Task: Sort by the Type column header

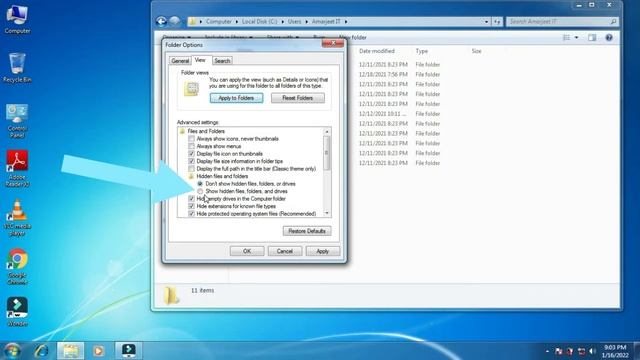Action: click(x=422, y=51)
